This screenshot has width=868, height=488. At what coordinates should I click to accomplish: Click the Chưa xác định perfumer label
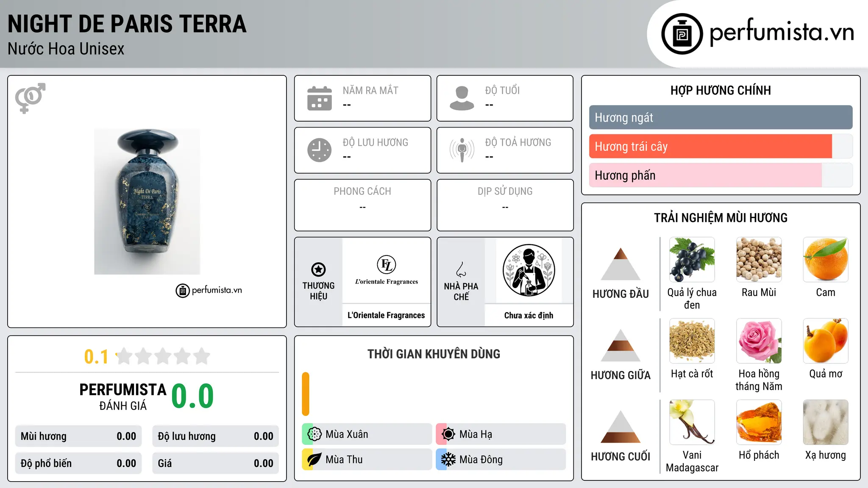tap(529, 315)
